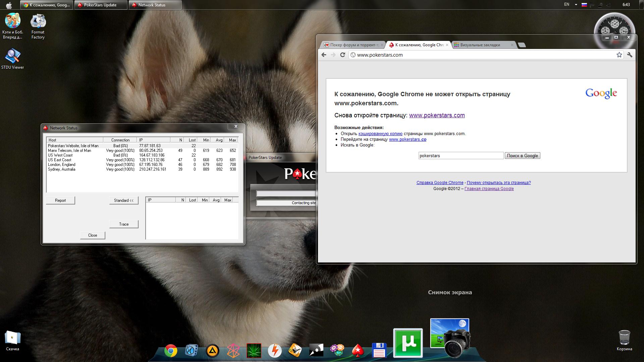Open Google Chrome from the dock
This screenshot has width=644, height=362.
click(x=171, y=351)
